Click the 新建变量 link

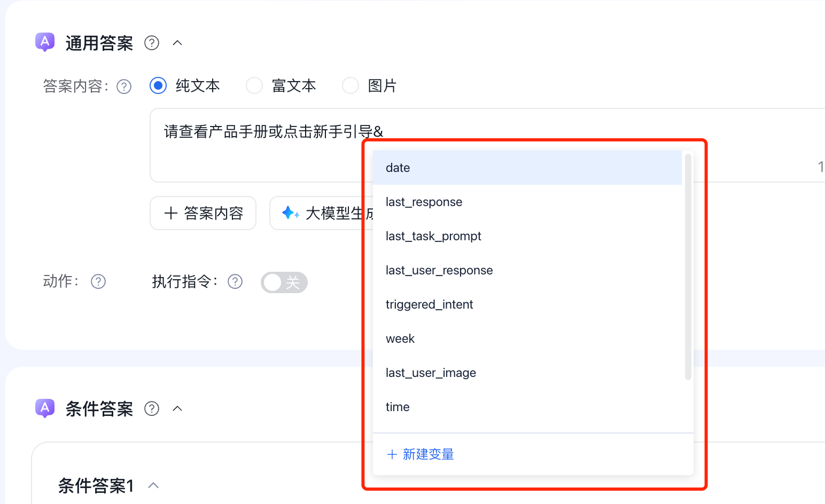(420, 454)
